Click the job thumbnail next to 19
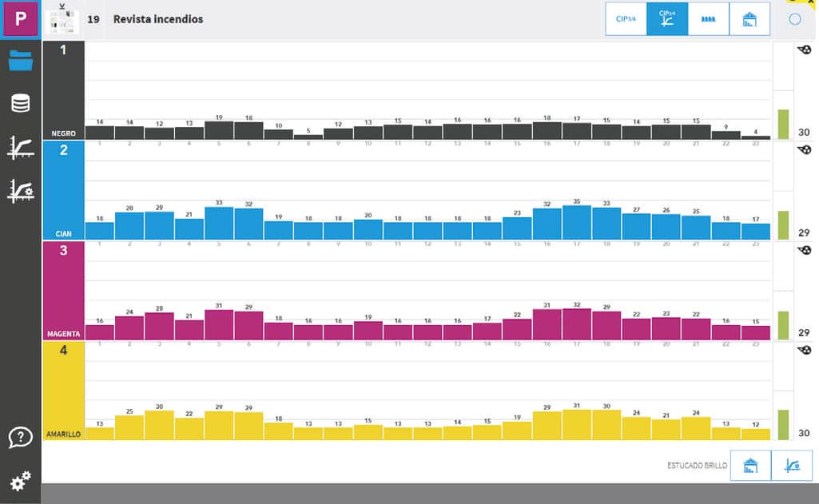Screen dimensions: 819x504 pos(62,20)
